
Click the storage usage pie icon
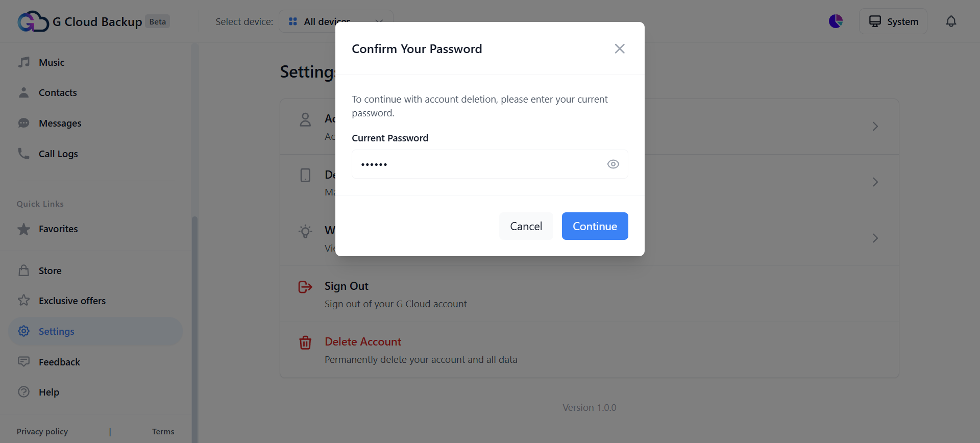coord(836,21)
